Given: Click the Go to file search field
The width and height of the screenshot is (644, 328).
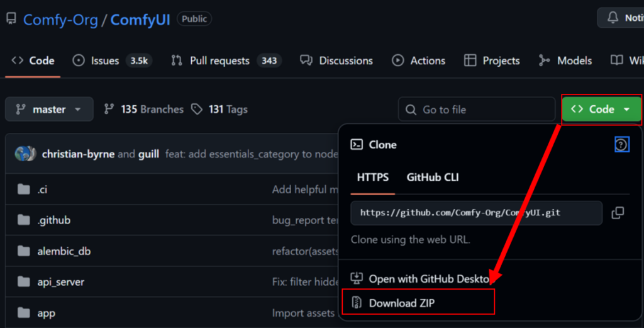Looking at the screenshot, I should (x=477, y=110).
